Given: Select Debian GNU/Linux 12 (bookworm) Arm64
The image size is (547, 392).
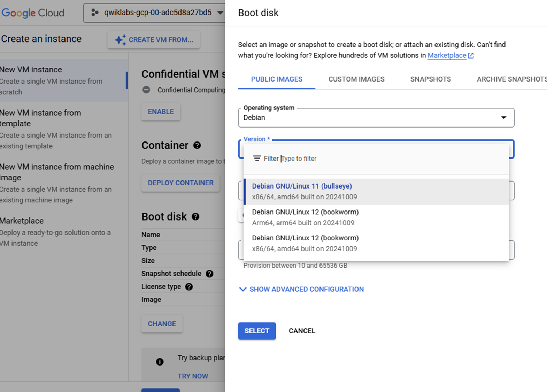Looking at the screenshot, I should [x=376, y=217].
